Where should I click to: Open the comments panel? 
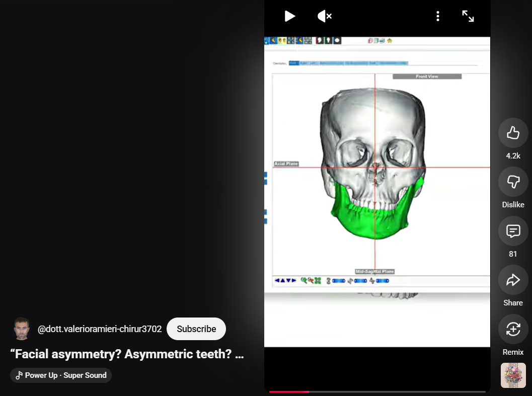point(513,231)
